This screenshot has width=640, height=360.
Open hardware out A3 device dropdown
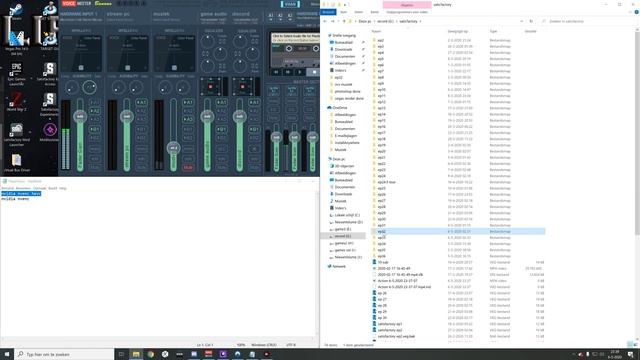pos(290,16)
